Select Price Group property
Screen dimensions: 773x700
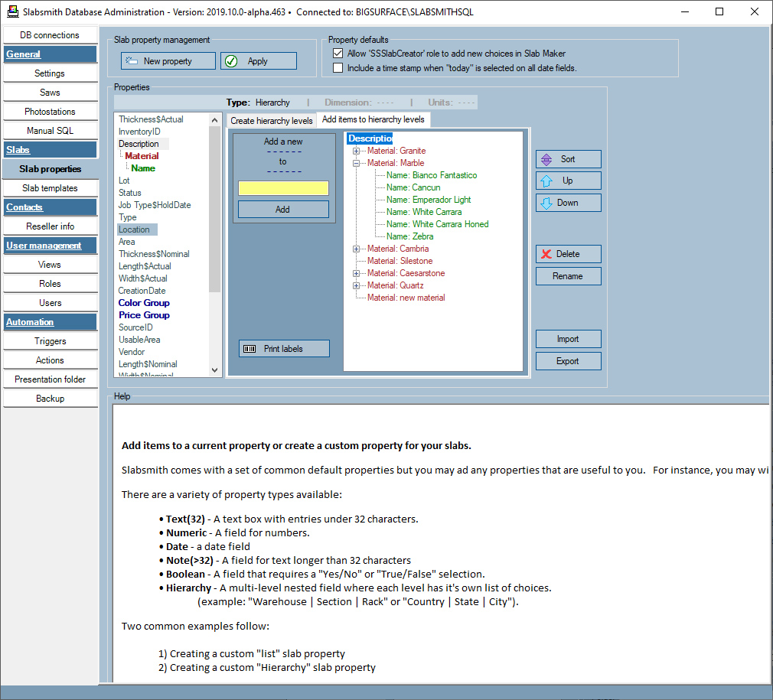(144, 315)
